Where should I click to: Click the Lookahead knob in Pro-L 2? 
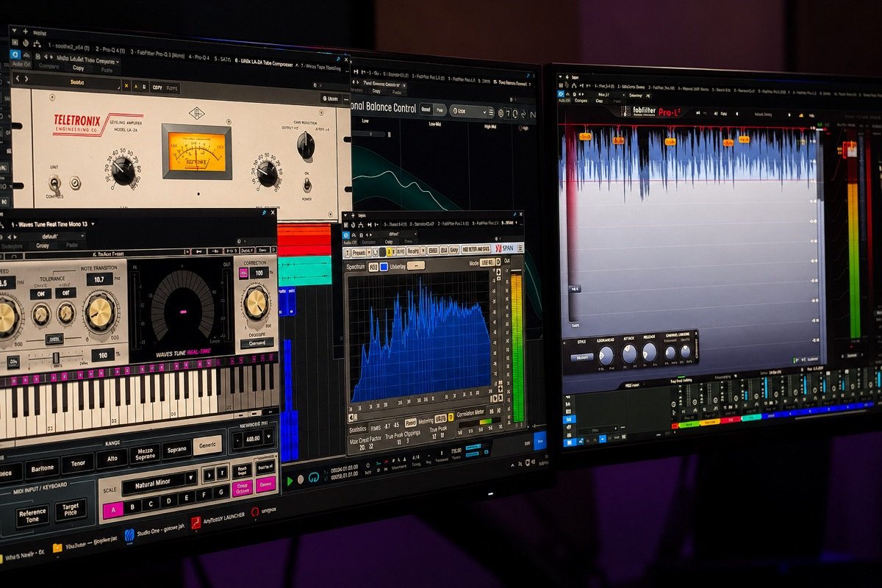(606, 355)
